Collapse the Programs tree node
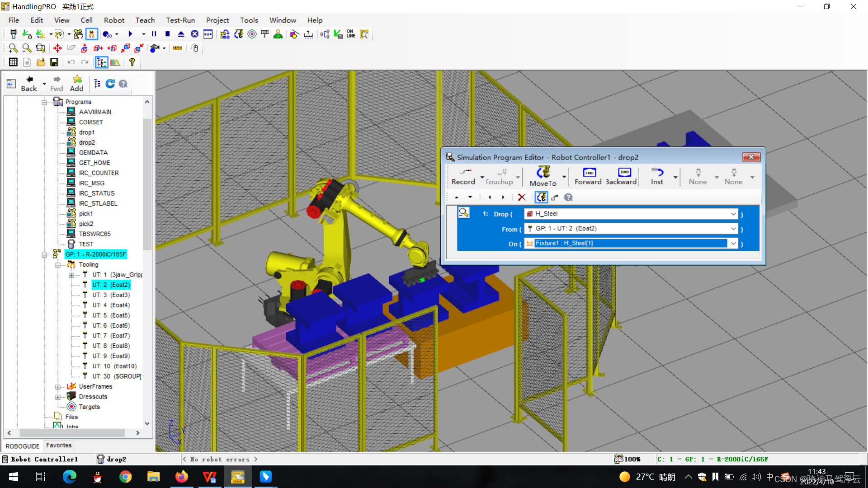 [44, 102]
